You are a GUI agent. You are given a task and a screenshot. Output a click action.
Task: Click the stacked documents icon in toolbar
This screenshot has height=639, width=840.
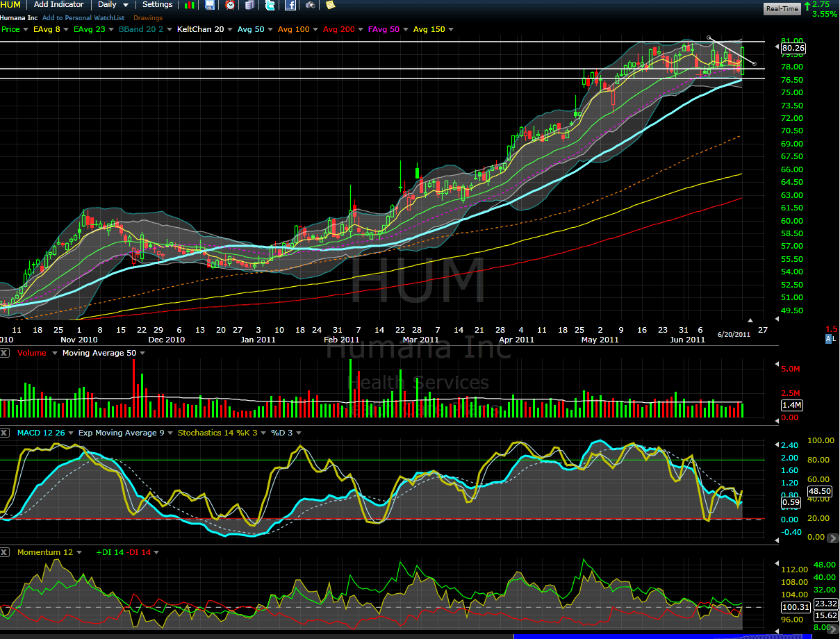tap(250, 5)
